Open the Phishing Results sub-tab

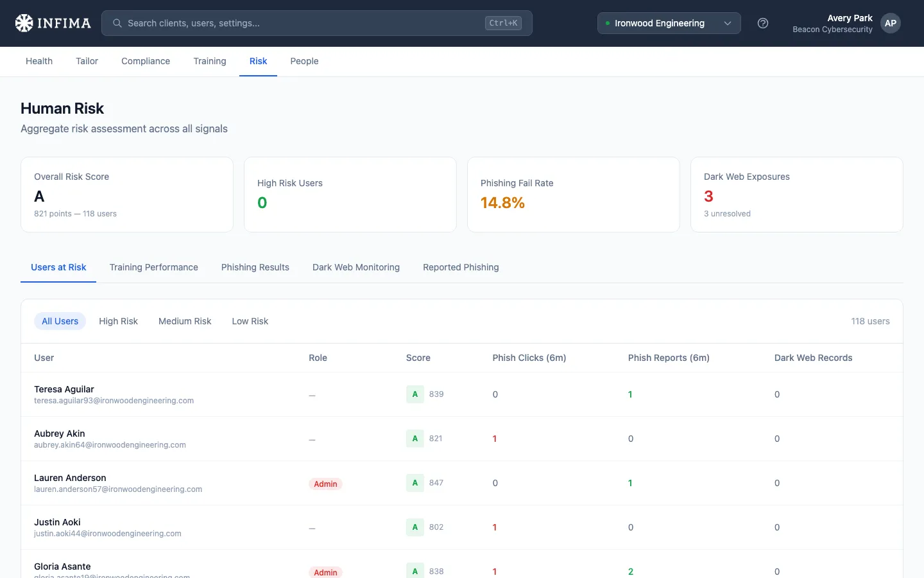255,267
